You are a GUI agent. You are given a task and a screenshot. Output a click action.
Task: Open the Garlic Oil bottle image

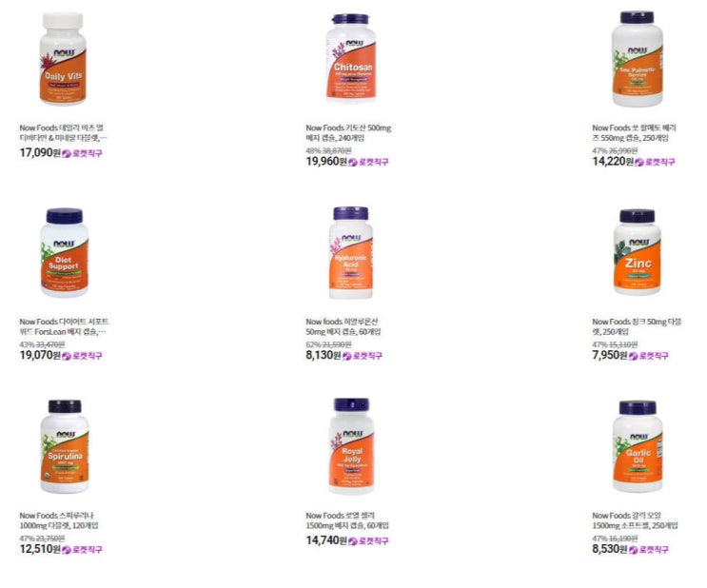pyautogui.click(x=638, y=446)
